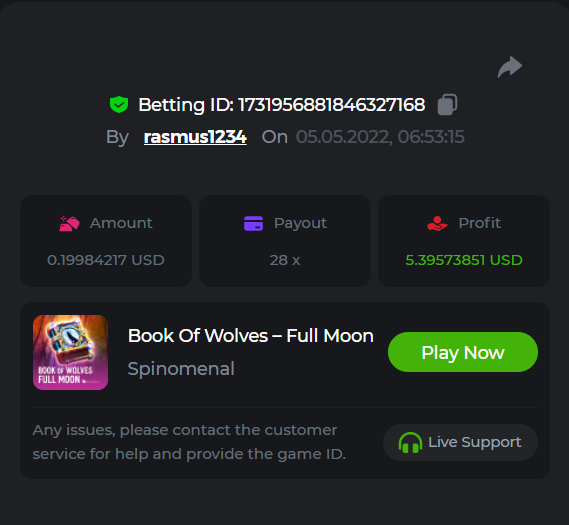Copy the Betting ID with copy icon
Viewport: 569px width, 525px height.
[447, 105]
